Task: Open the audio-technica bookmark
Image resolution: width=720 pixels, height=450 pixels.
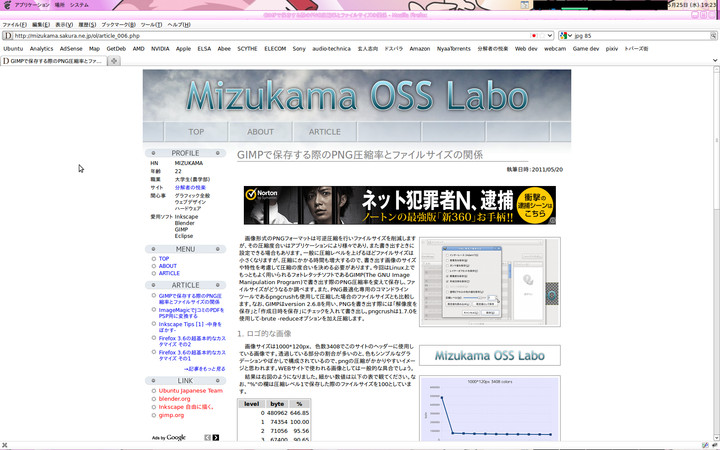Action: [x=332, y=49]
